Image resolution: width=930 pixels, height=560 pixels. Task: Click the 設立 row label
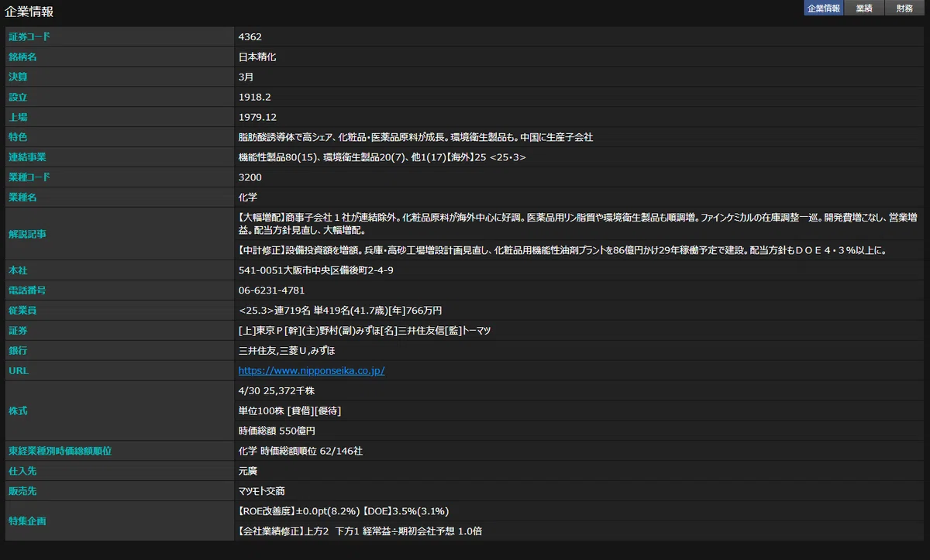[x=18, y=97]
